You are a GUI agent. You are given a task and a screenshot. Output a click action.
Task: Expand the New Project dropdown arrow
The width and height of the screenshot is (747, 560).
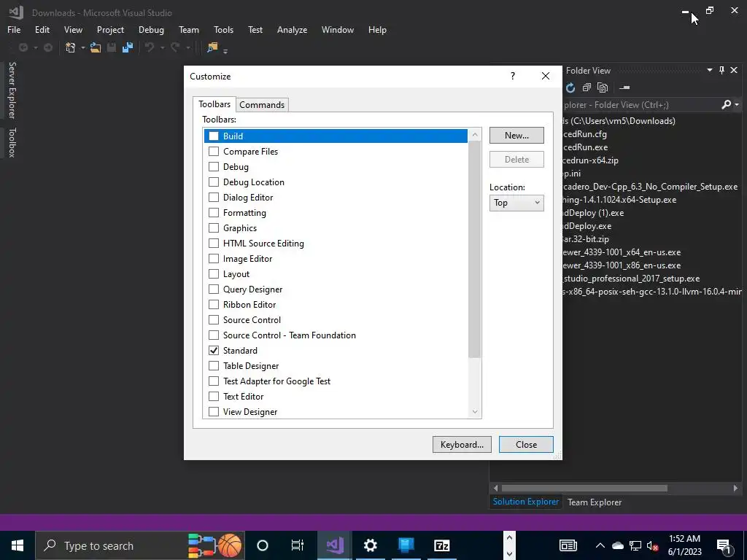pos(83,48)
